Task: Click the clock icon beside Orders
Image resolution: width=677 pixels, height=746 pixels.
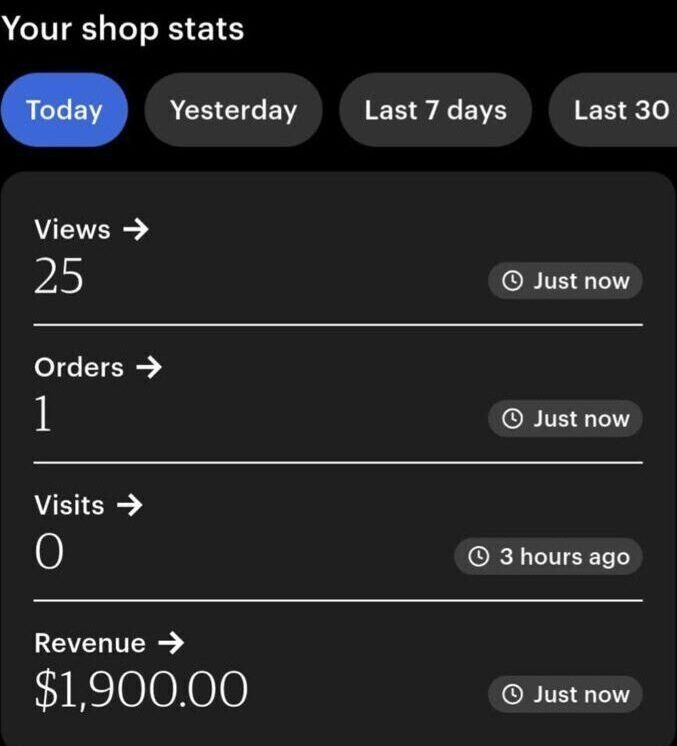Action: [511, 419]
